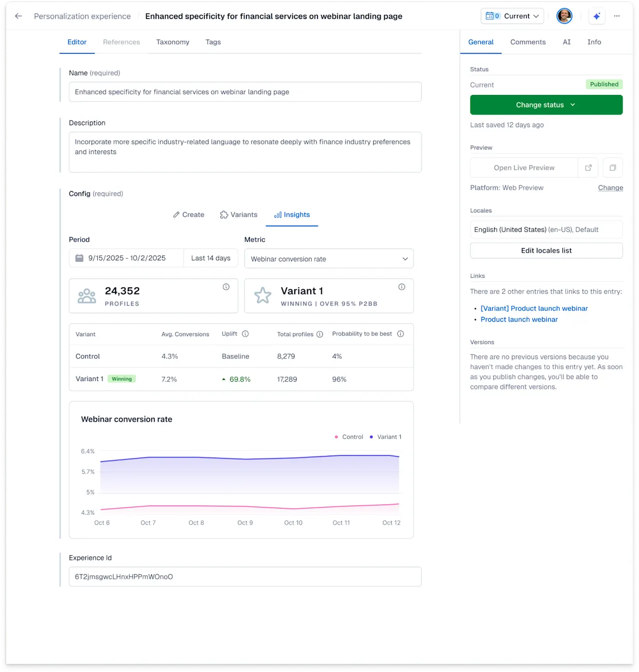Click the Experience Id field
Screen dimensions: 639x672
[245, 577]
